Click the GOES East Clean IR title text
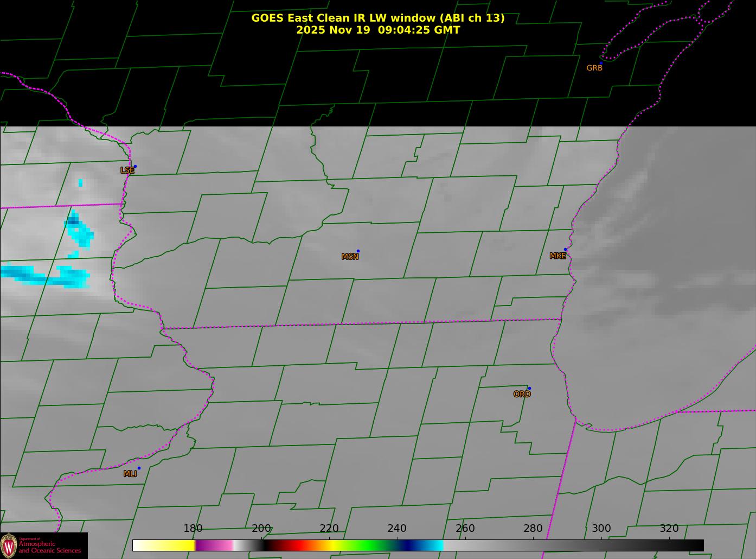This screenshot has width=756, height=559. [x=377, y=18]
